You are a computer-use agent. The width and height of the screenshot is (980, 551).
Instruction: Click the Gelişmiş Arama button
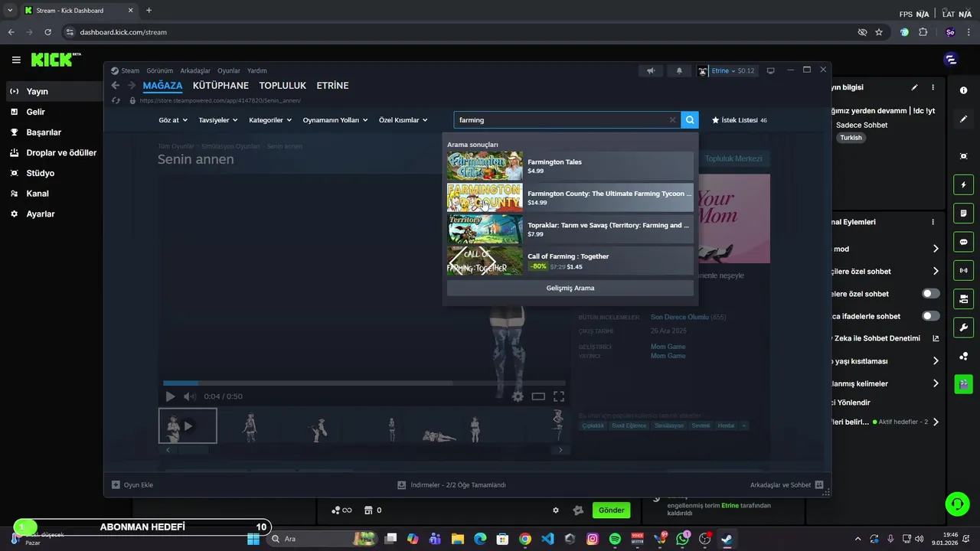570,288
